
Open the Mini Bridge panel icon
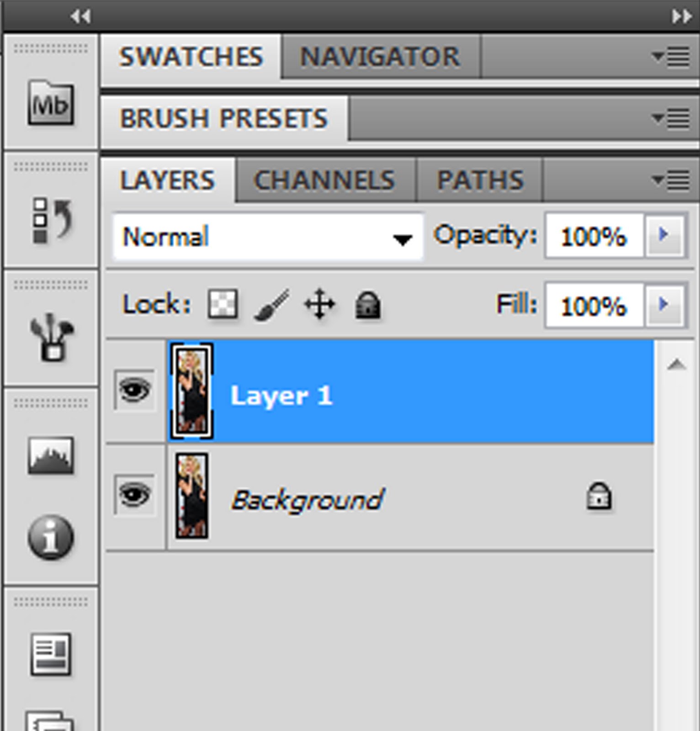(50, 103)
